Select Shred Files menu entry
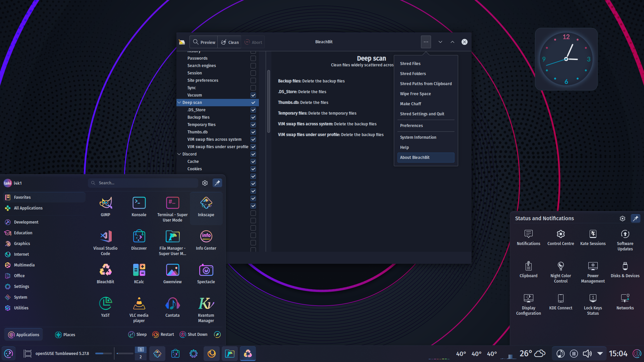Screen dimensions: 644x362 (426, 64)
